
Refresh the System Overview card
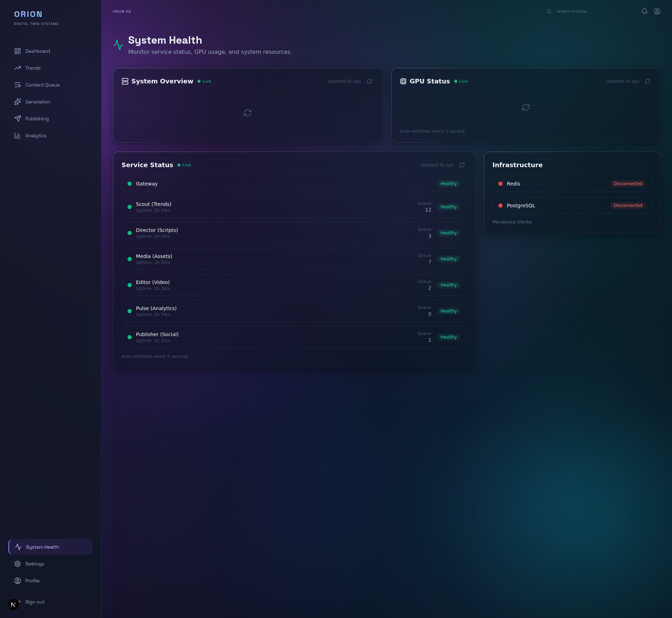pyautogui.click(x=369, y=81)
